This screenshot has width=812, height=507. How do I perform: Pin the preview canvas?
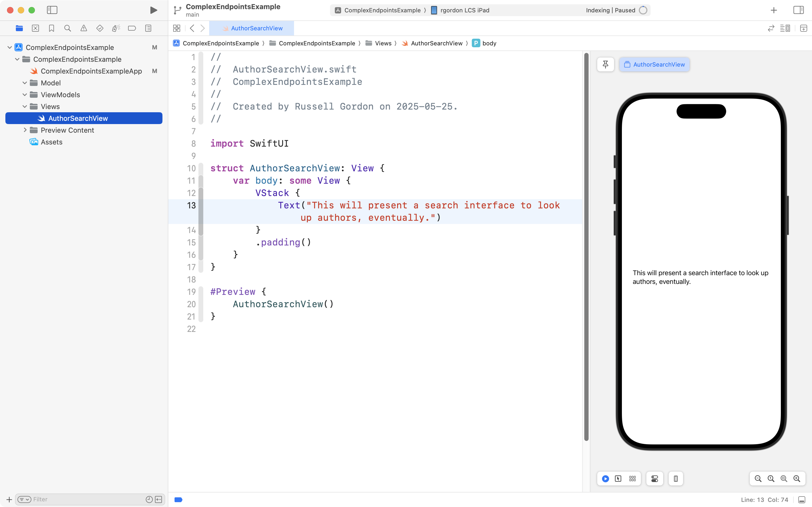tap(605, 64)
